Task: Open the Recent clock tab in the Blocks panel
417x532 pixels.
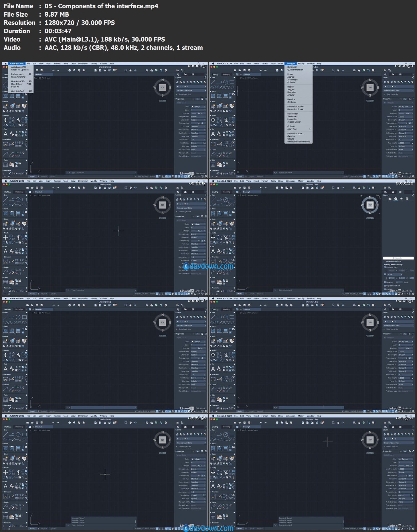Action: 396,199
